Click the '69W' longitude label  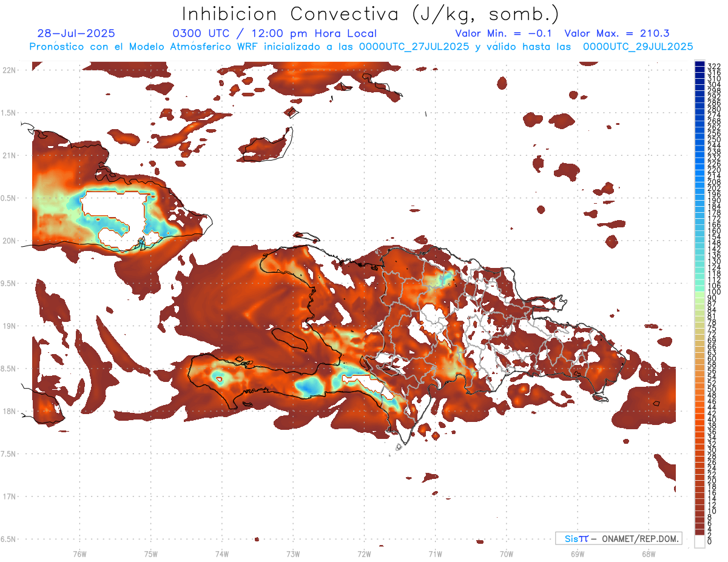click(x=578, y=553)
